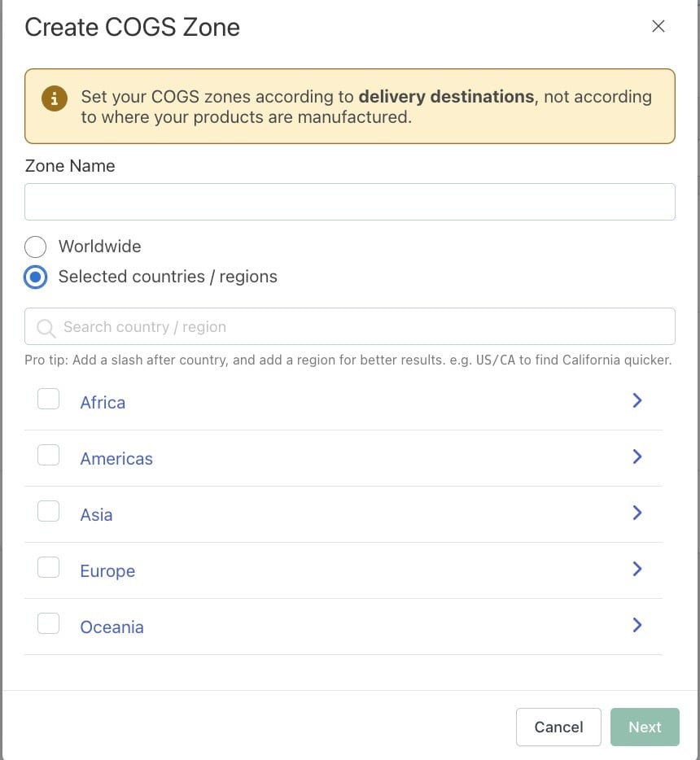Select Selected countries / regions radio
Screen dimensions: 700x760
(35, 277)
